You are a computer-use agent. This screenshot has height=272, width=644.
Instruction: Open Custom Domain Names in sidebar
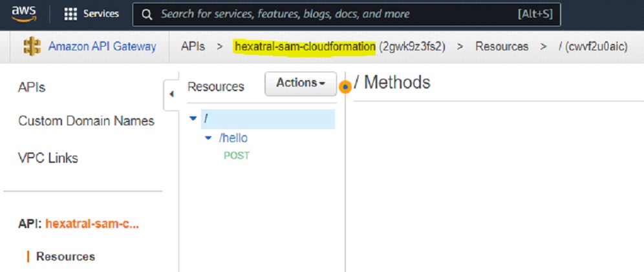click(86, 121)
